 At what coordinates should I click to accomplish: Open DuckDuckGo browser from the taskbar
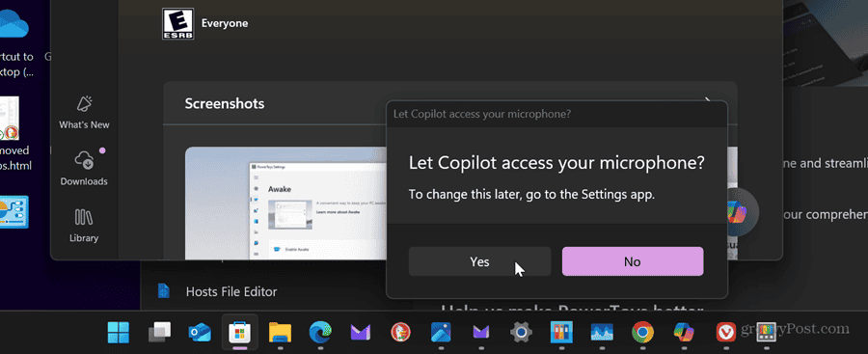401,333
